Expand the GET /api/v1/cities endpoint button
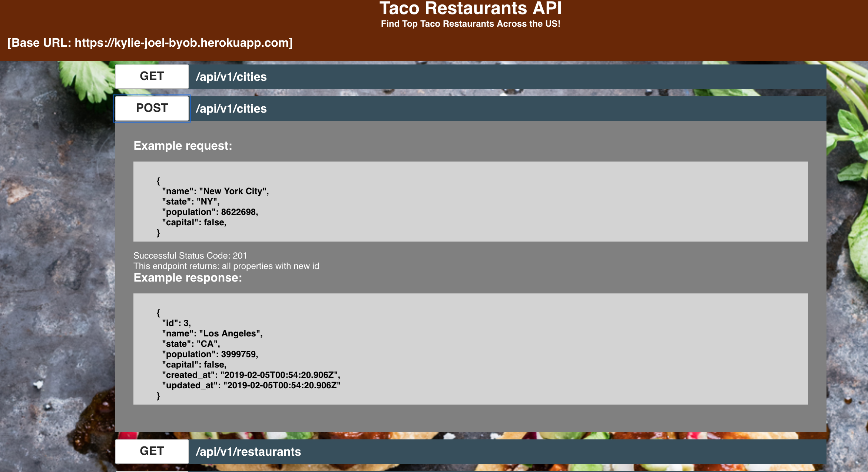 (x=152, y=76)
